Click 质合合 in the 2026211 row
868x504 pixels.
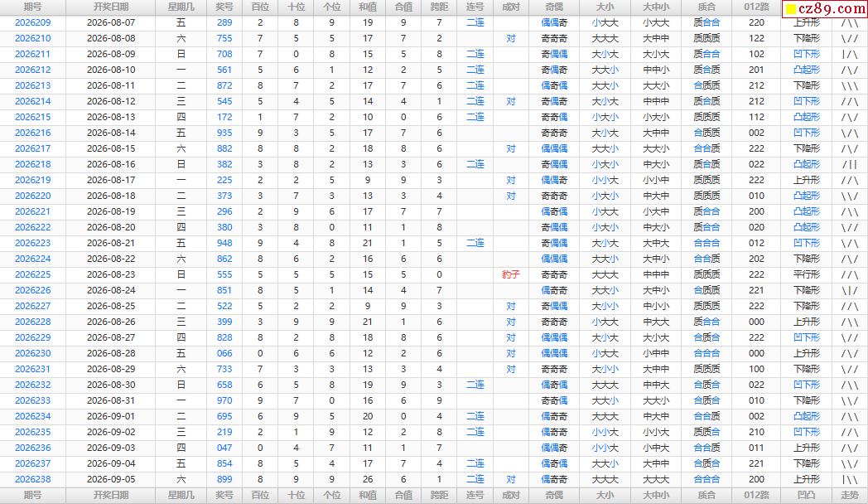pyautogui.click(x=707, y=54)
